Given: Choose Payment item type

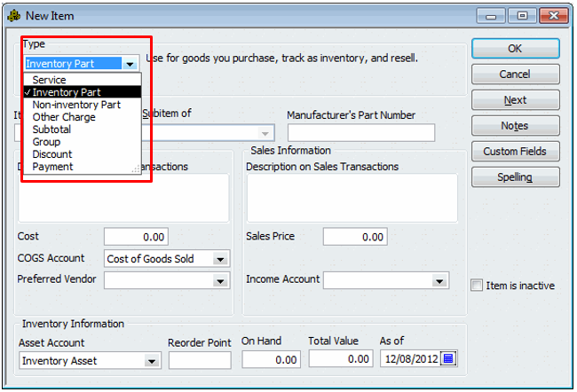Looking at the screenshot, I should point(83,167).
